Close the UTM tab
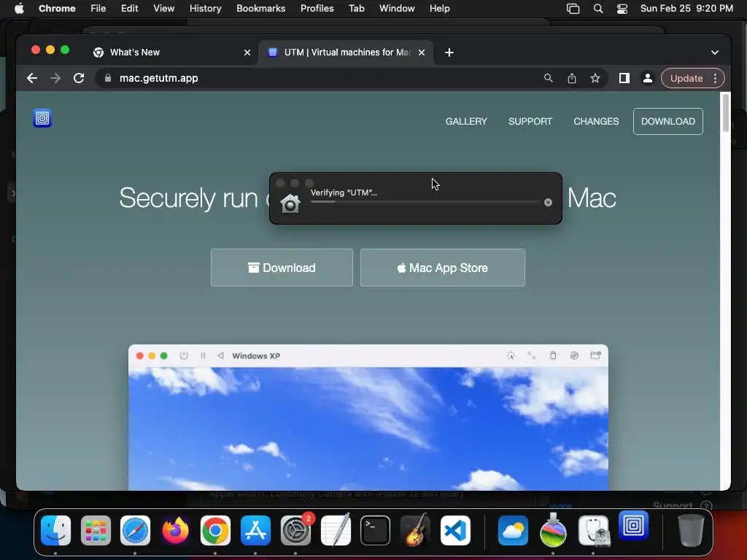The height and width of the screenshot is (560, 747). pyautogui.click(x=422, y=52)
